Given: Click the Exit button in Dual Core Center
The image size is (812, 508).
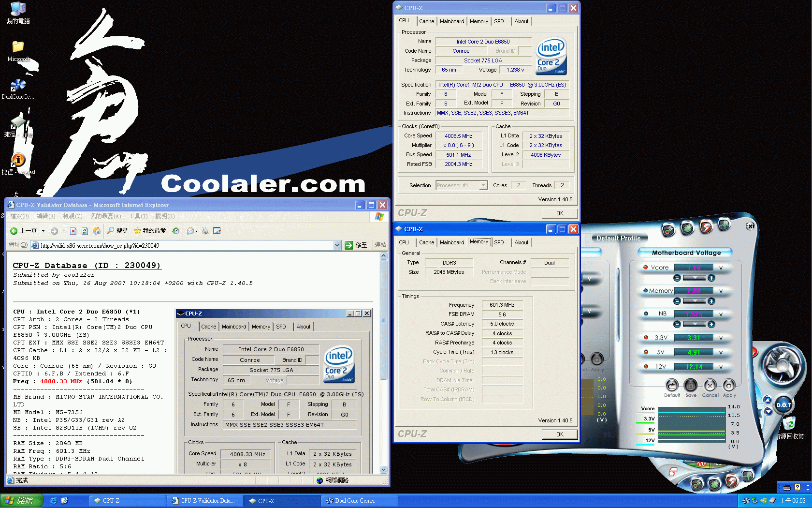Looking at the screenshot, I should [x=750, y=226].
